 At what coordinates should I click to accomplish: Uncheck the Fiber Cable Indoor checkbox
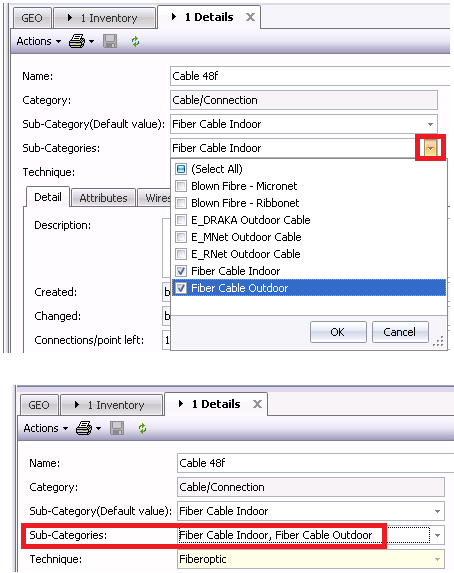pos(181,271)
